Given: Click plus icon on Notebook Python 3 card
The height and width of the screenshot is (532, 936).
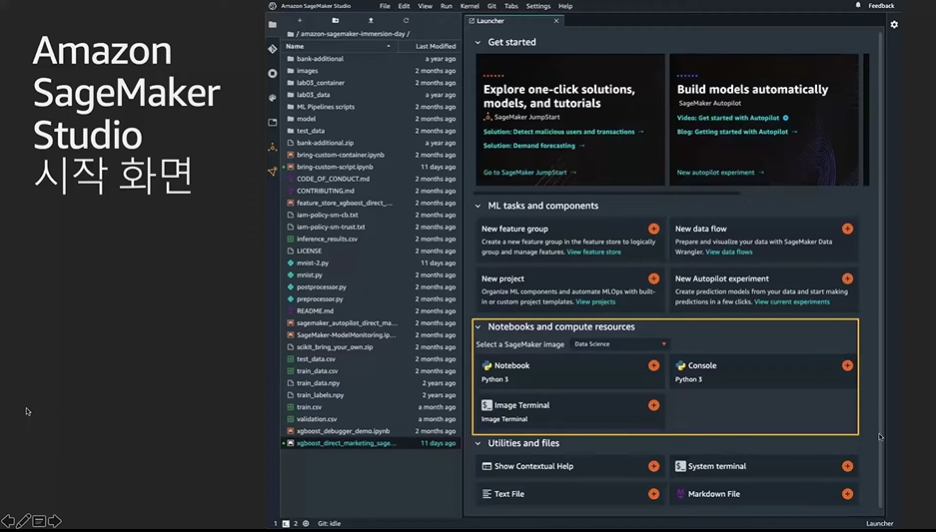Looking at the screenshot, I should click(x=654, y=365).
